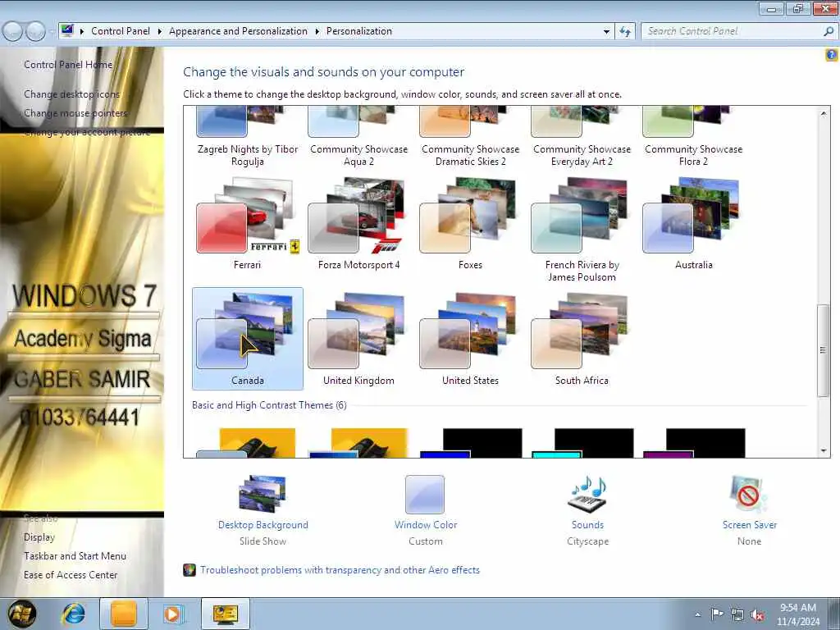Click the Aero troubleshooter icon
840x630 pixels.
[189, 570]
